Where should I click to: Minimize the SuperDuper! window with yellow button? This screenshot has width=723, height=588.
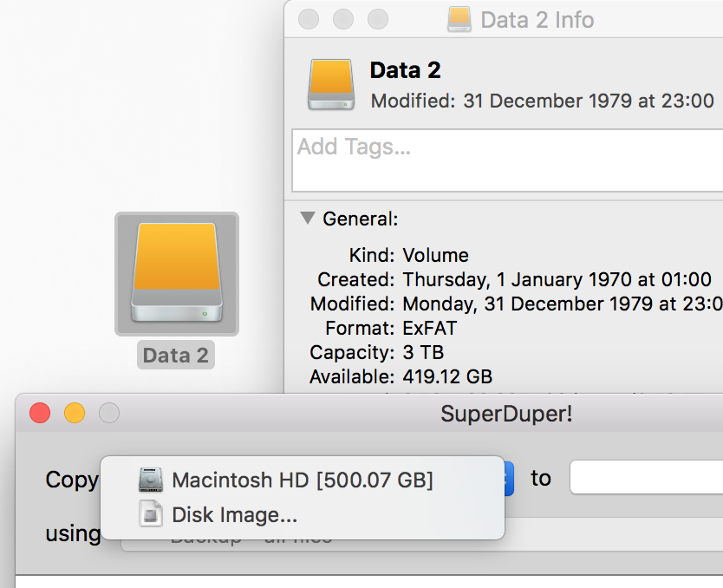click(75, 412)
